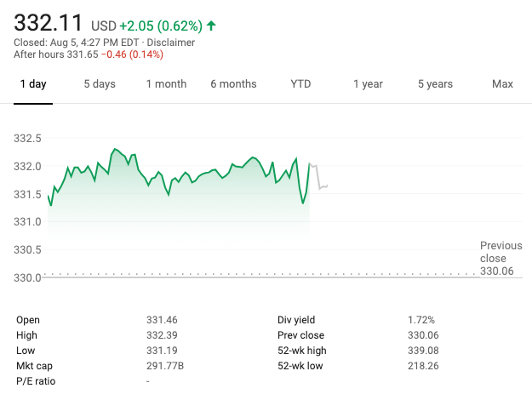Click the Previous close 330.06 chart label
Image resolution: width=532 pixels, height=394 pixels.
498,258
